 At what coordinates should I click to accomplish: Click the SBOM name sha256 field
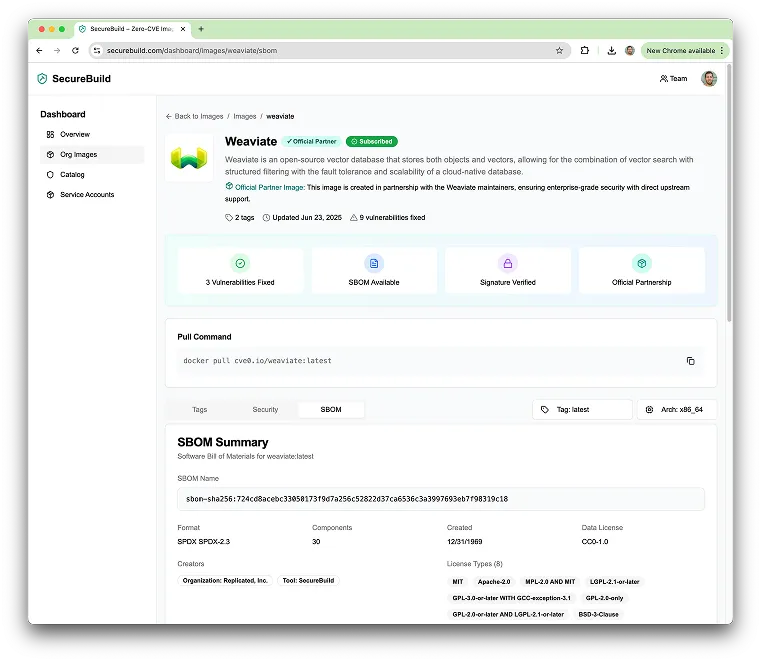pos(441,499)
